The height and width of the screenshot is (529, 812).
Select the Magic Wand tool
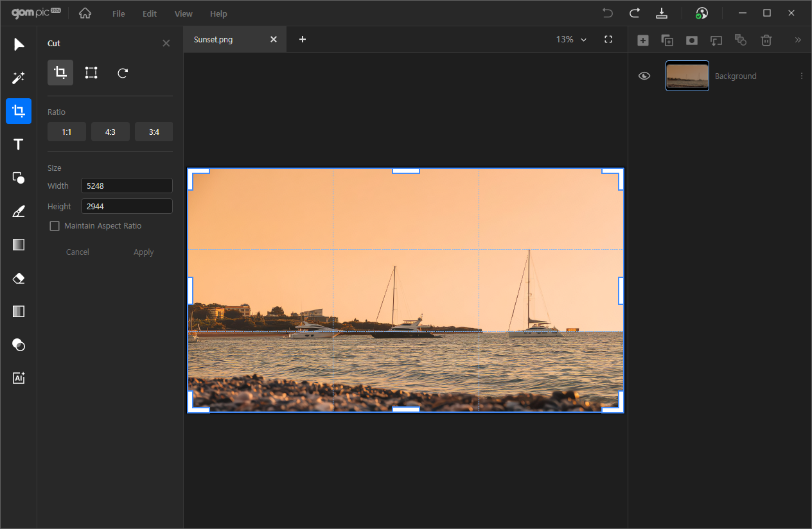click(19, 78)
